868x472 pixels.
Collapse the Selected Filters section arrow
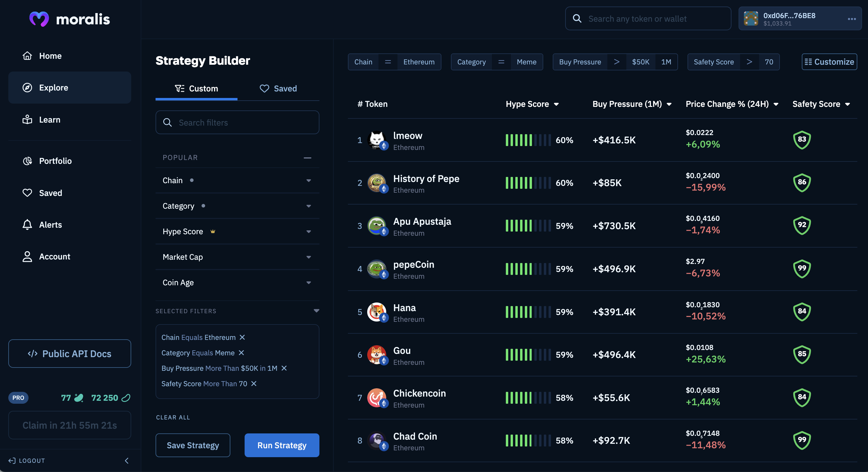click(316, 311)
